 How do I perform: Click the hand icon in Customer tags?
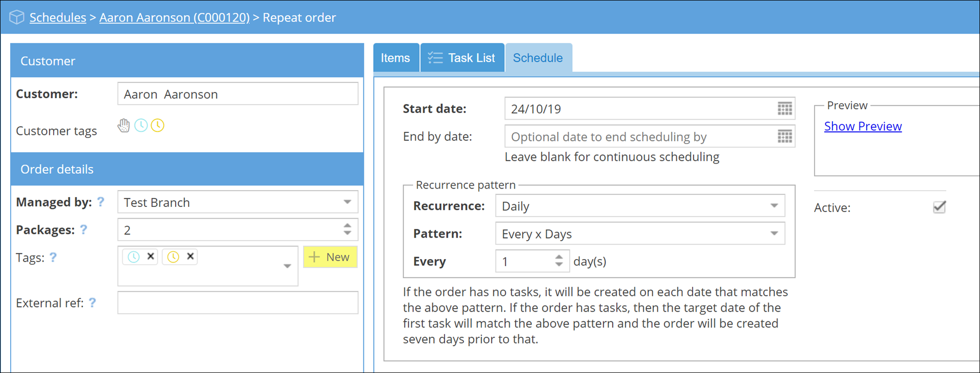[124, 125]
